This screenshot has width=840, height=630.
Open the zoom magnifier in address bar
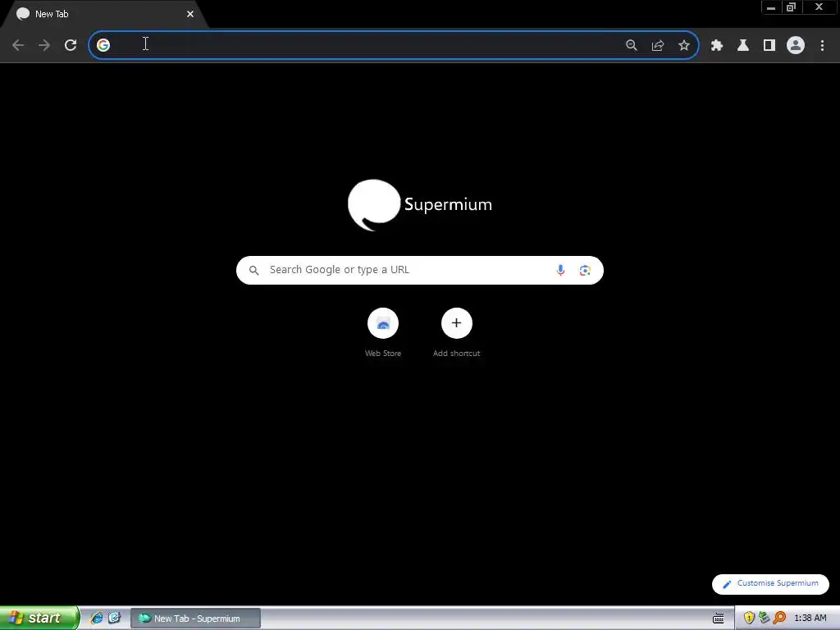click(632, 45)
